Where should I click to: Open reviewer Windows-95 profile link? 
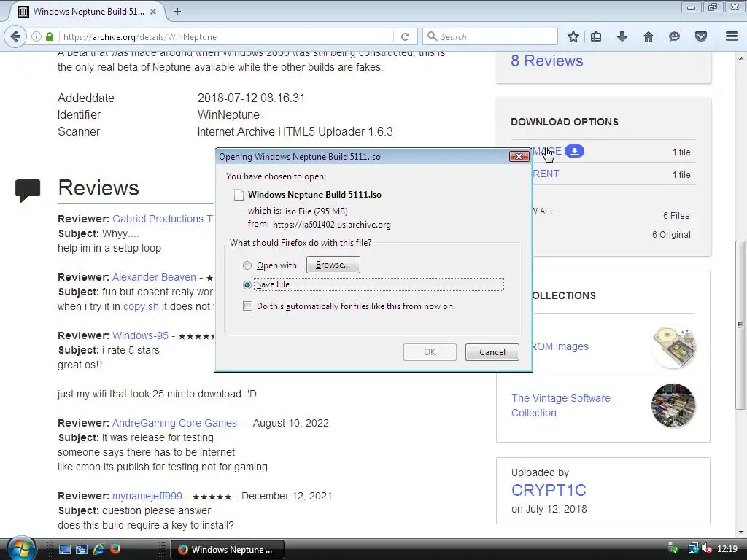coord(140,335)
